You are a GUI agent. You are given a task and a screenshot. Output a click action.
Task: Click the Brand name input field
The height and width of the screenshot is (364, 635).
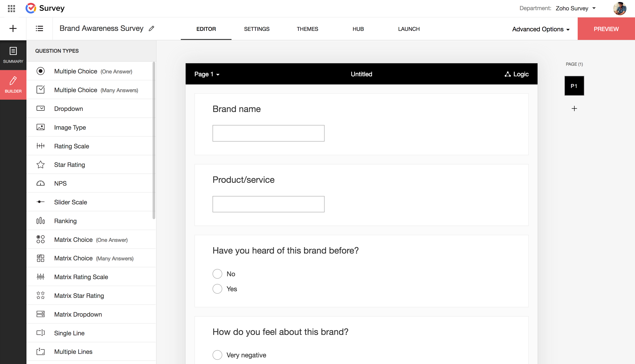click(x=268, y=133)
